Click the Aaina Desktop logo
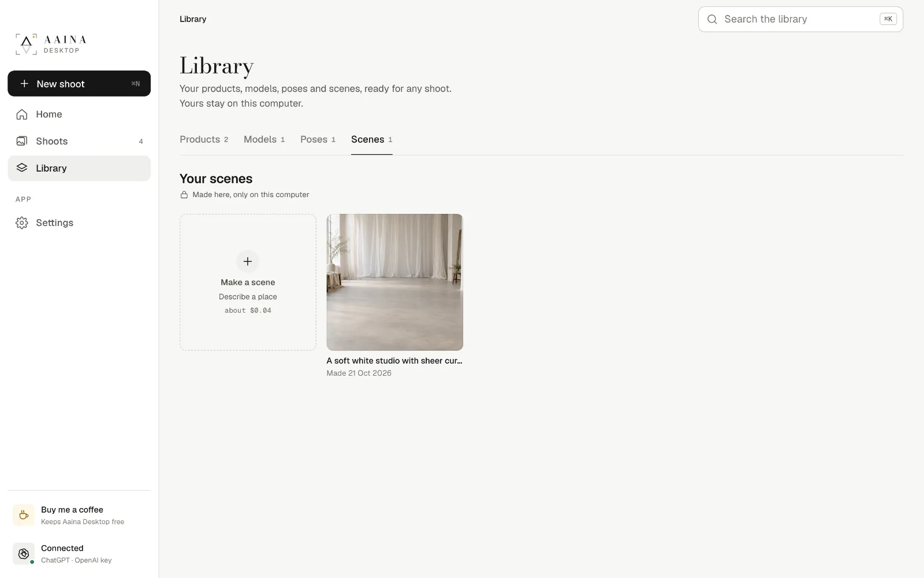 (51, 44)
